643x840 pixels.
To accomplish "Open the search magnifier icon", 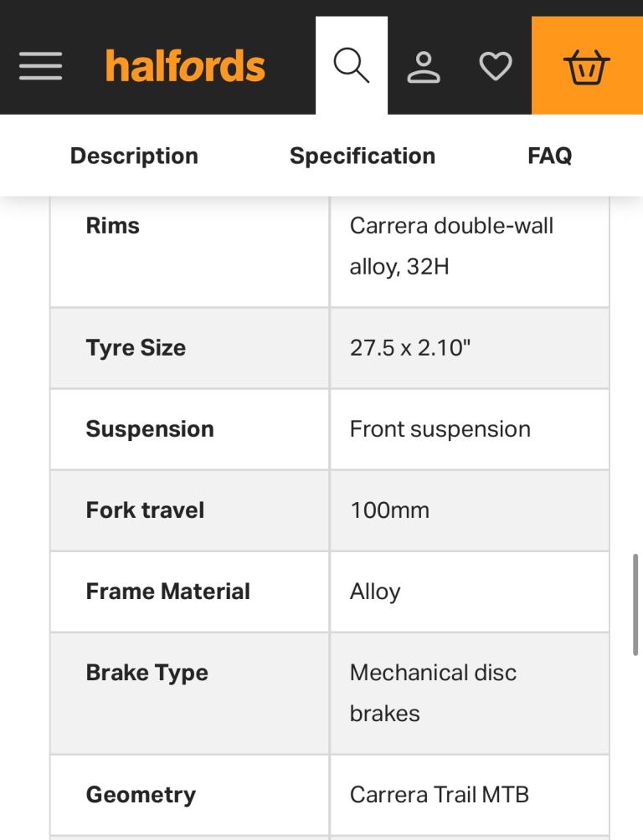I will point(352,66).
